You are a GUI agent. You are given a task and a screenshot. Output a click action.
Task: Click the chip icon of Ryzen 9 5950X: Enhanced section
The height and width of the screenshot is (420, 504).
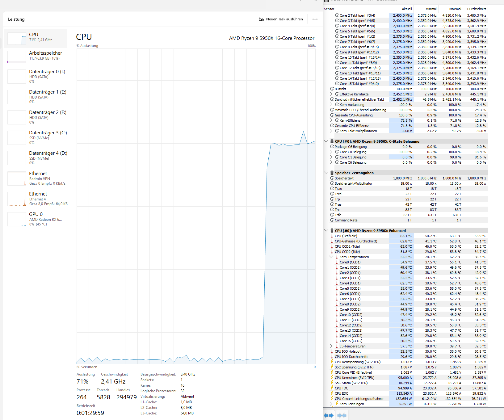[x=332, y=231]
